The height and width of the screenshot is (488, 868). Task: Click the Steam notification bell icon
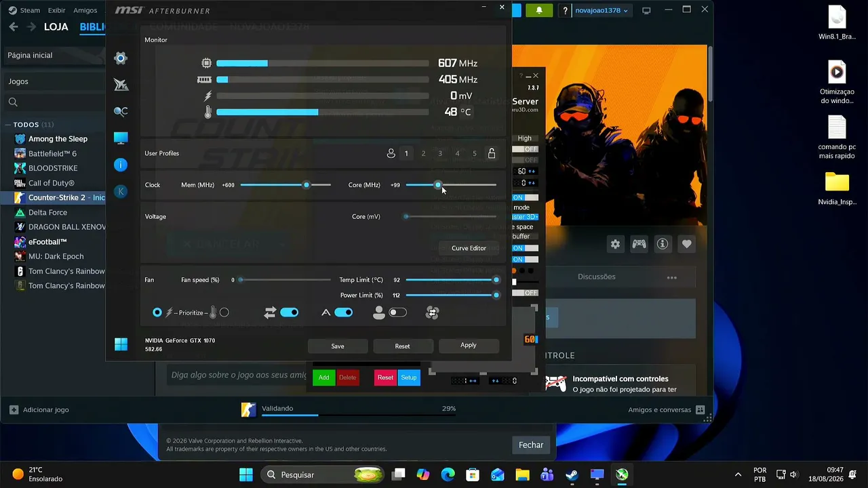(x=539, y=10)
